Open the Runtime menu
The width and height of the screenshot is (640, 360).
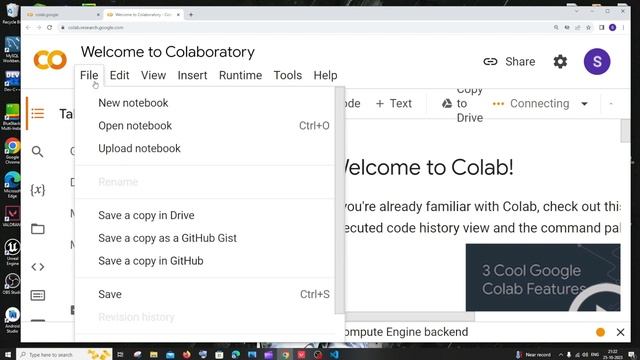pos(240,76)
